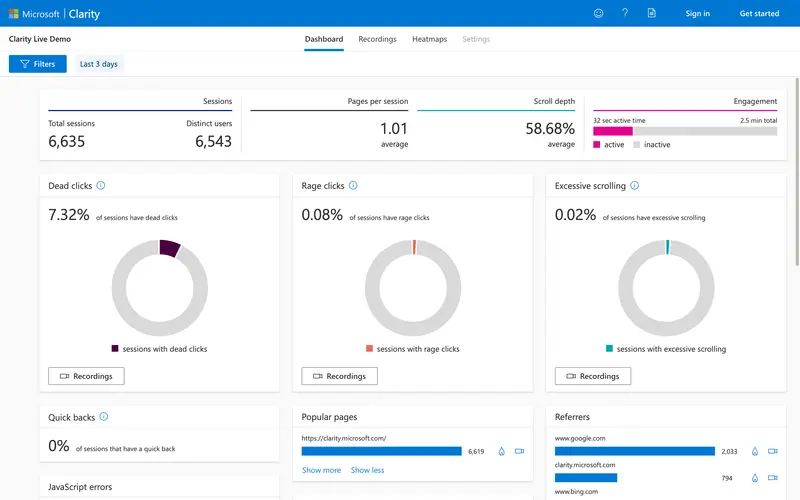Click the smiley feedback icon in header
Image resolution: width=800 pixels, height=500 pixels.
pyautogui.click(x=598, y=13)
